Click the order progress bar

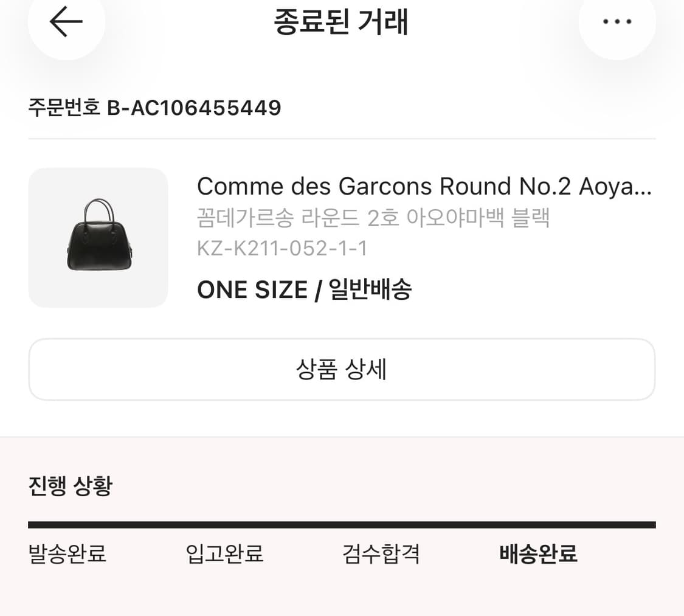click(x=342, y=523)
